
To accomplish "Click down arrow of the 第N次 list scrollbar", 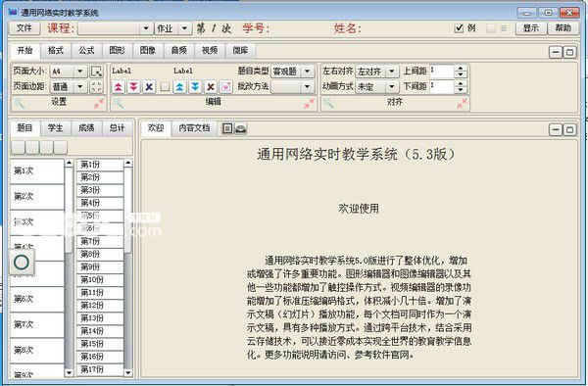I will point(69,373).
